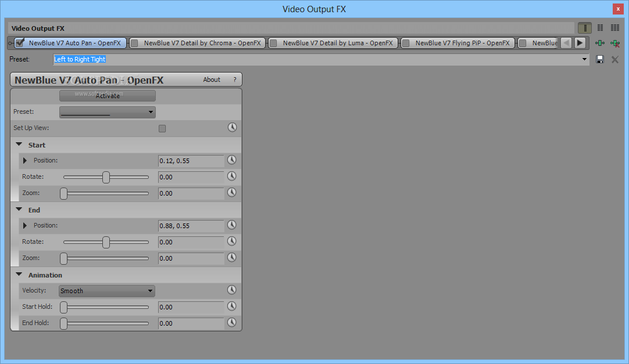629x364 pixels.
Task: Edit Start Position value 0.12, 0.55
Action: point(191,161)
